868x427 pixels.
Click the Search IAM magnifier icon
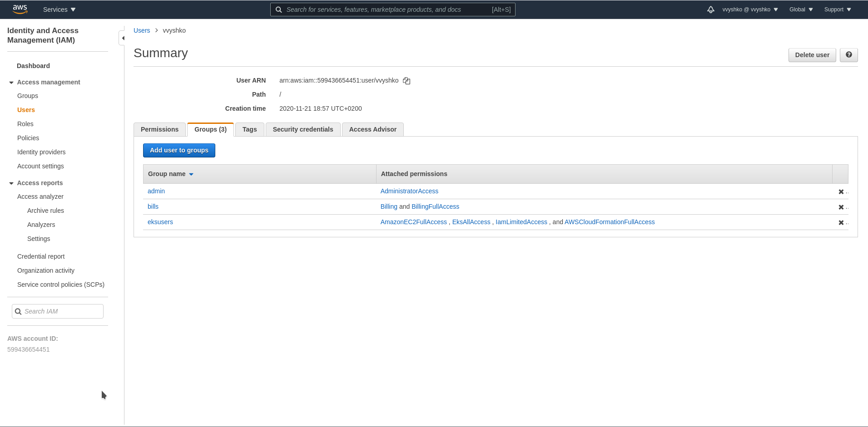tap(18, 311)
